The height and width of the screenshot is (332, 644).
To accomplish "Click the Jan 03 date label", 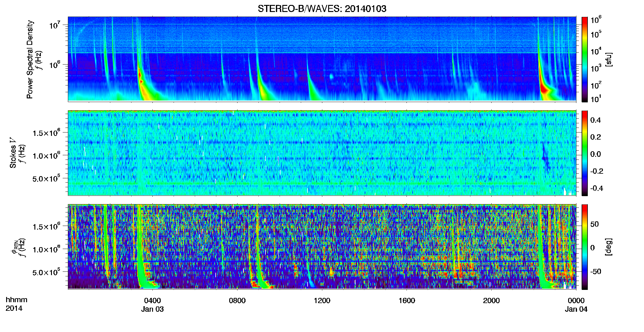I will [152, 309].
